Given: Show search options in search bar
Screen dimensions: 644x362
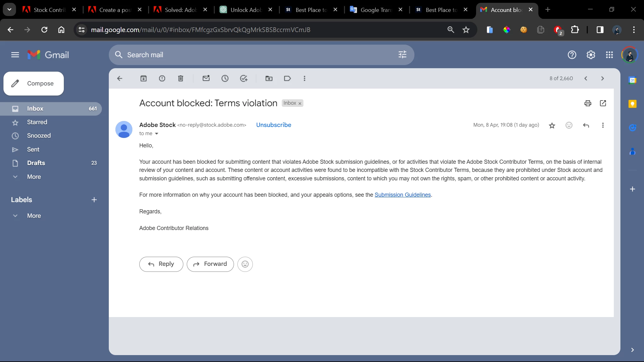Looking at the screenshot, I should point(402,55).
